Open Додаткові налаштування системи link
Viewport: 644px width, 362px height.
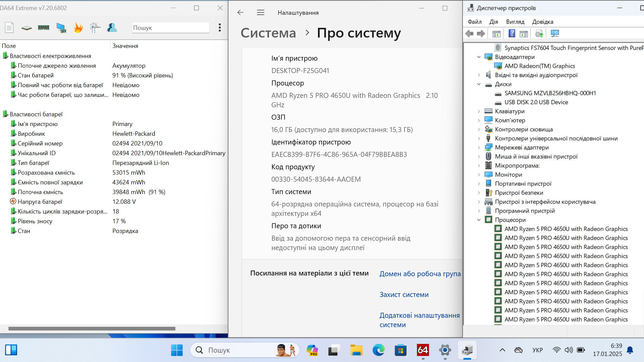pos(420,320)
